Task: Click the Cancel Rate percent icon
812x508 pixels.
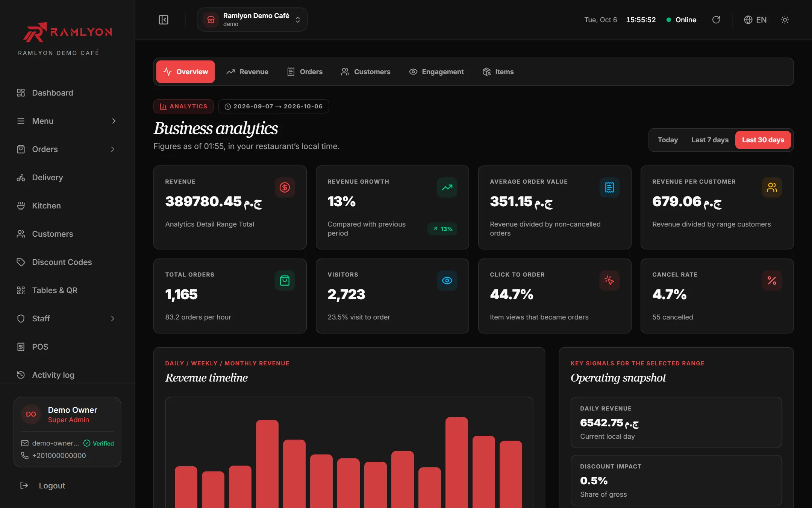Action: (772, 280)
